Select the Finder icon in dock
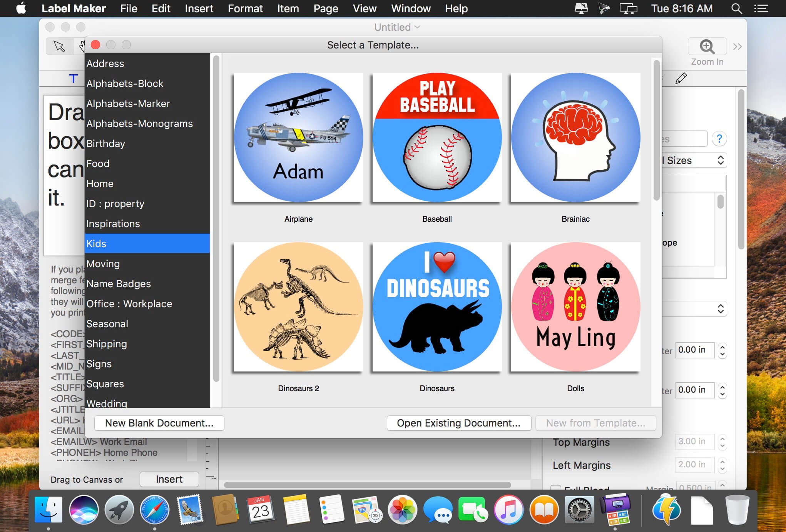This screenshot has height=532, width=786. tap(48, 509)
